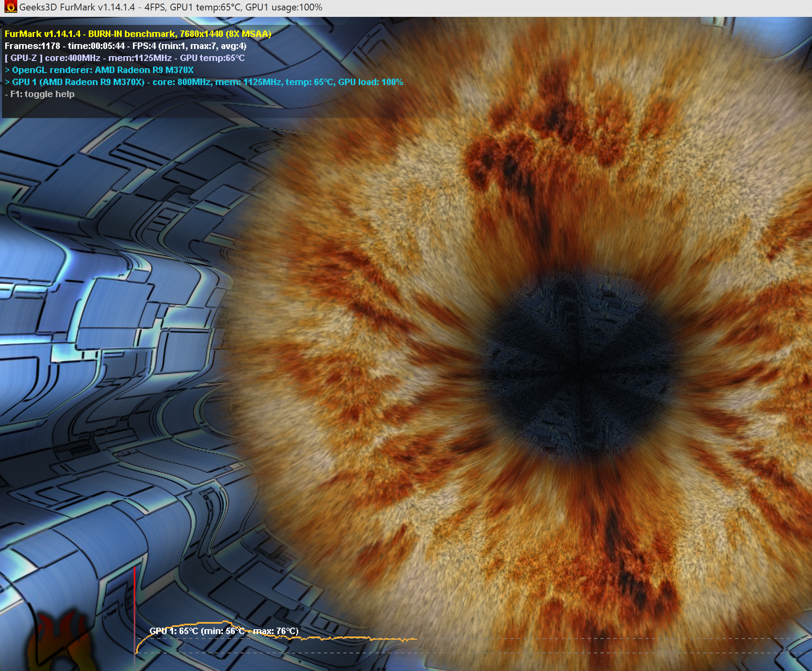The width and height of the screenshot is (812, 671).
Task: Click the GPU-Z core and memory clock line
Action: click(124, 58)
